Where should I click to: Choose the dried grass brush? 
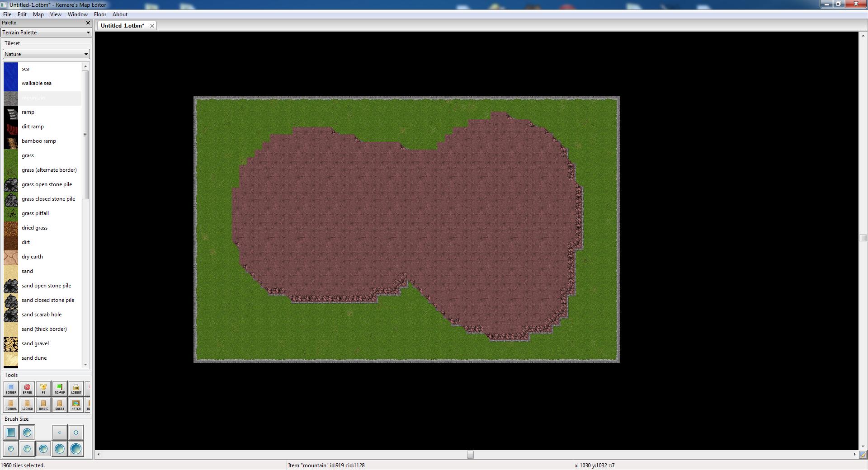[42, 228]
